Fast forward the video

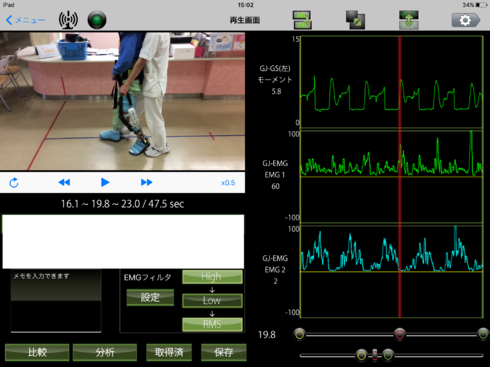147,182
